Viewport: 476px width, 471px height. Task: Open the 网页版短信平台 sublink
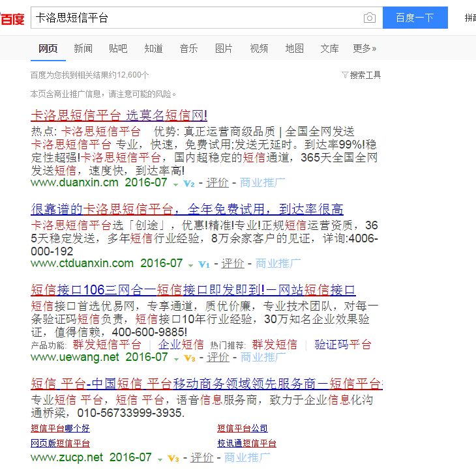pos(60,444)
